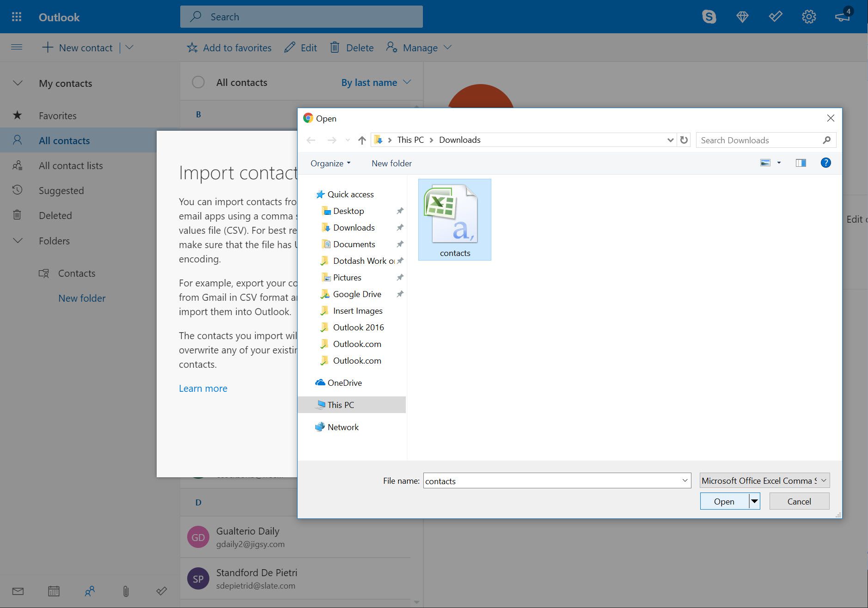Open the By last name sort dropdown
Viewport: 868px width, 608px height.
pyautogui.click(x=375, y=82)
